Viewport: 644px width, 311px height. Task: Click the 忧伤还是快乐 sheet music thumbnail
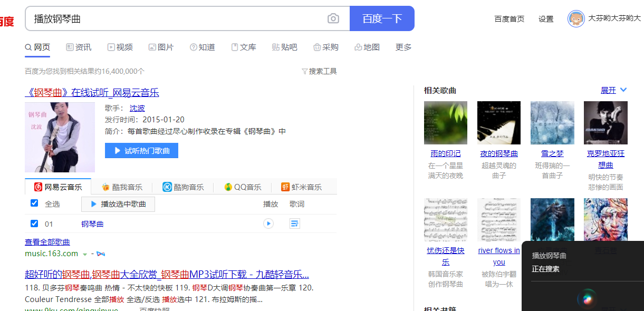coord(446,220)
